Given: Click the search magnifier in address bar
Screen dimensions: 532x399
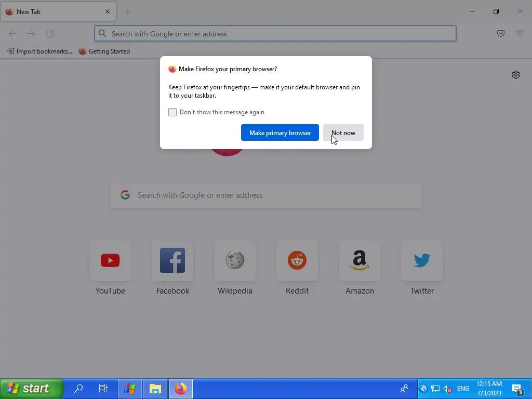Looking at the screenshot, I should [102, 33].
